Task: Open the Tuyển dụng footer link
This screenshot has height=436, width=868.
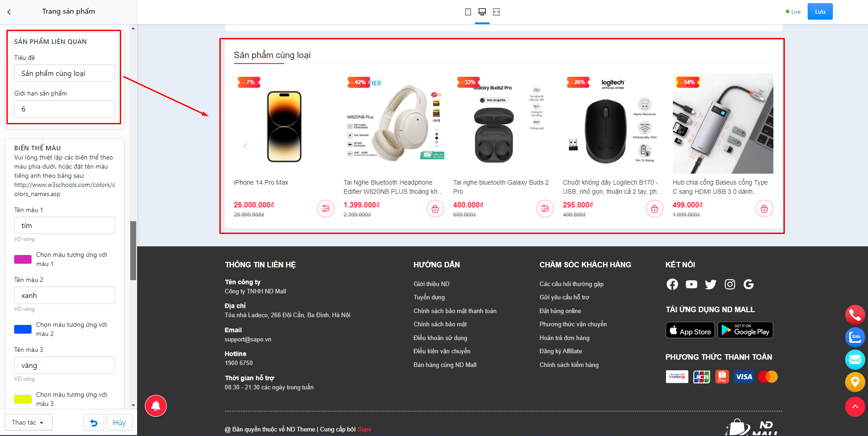Action: (x=429, y=297)
